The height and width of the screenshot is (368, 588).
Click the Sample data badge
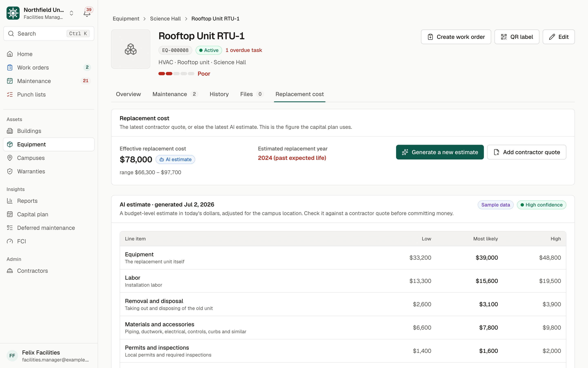(x=496, y=205)
